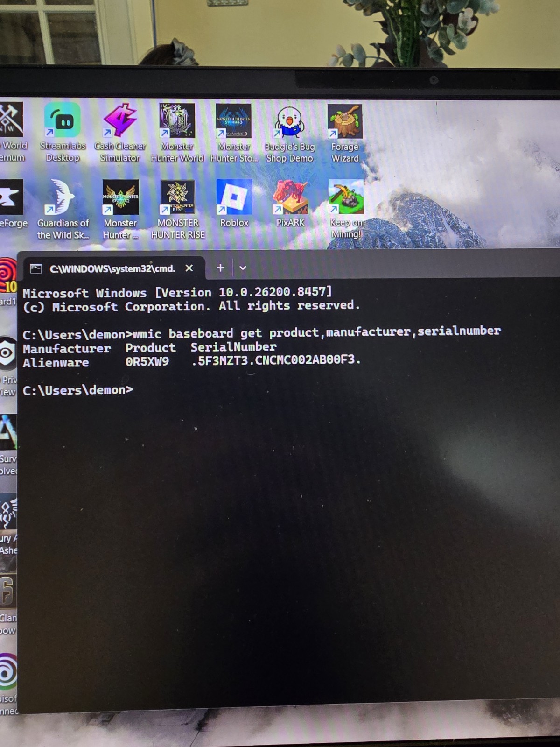Viewport: 560px width, 747px height.
Task: Open the Streamlabs Desktop shortcut
Action: (x=63, y=132)
